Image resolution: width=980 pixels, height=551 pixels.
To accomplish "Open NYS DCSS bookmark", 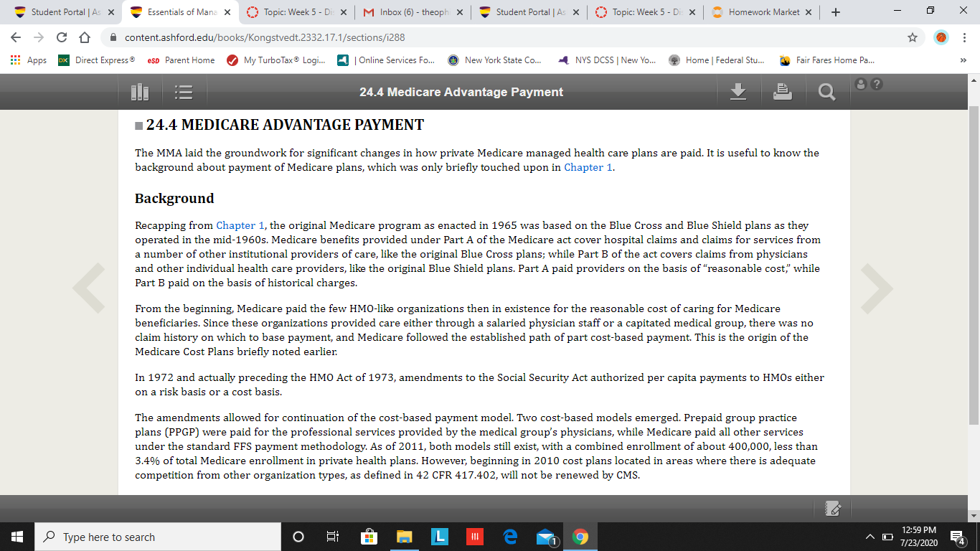I will click(608, 60).
